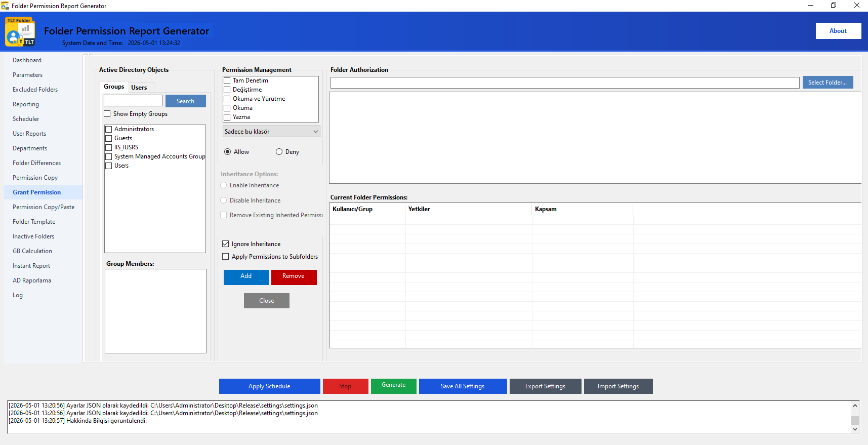Image resolution: width=868 pixels, height=445 pixels.
Task: Click the Kapsam column header
Action: point(583,209)
